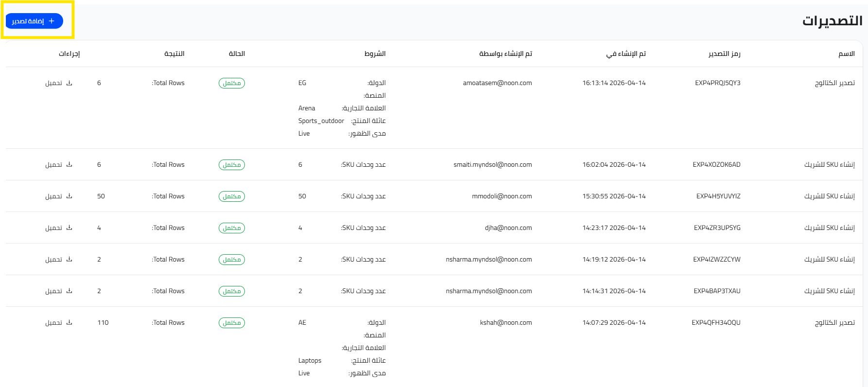This screenshot has width=868, height=387.
Task: Click the الاسم (Name) column header
Action: coord(846,53)
